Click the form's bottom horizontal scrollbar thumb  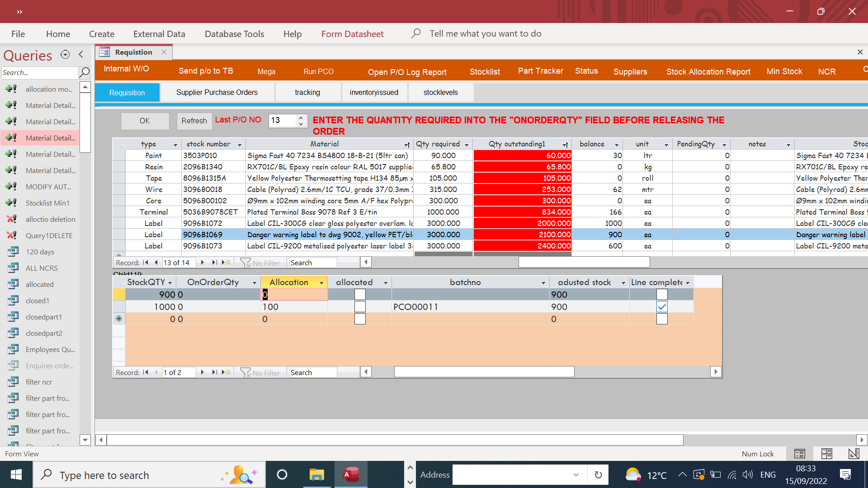coord(395,440)
